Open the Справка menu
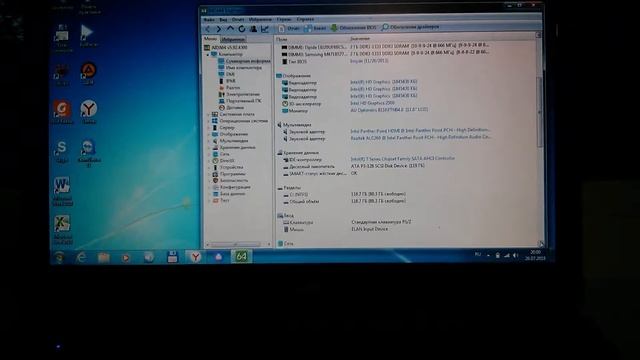 [x=305, y=19]
